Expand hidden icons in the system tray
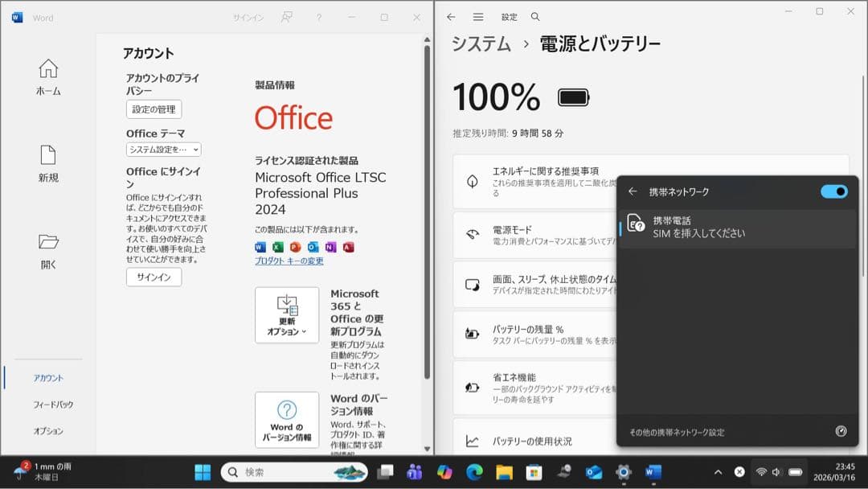Screen dimensions: 868x489 [718, 472]
